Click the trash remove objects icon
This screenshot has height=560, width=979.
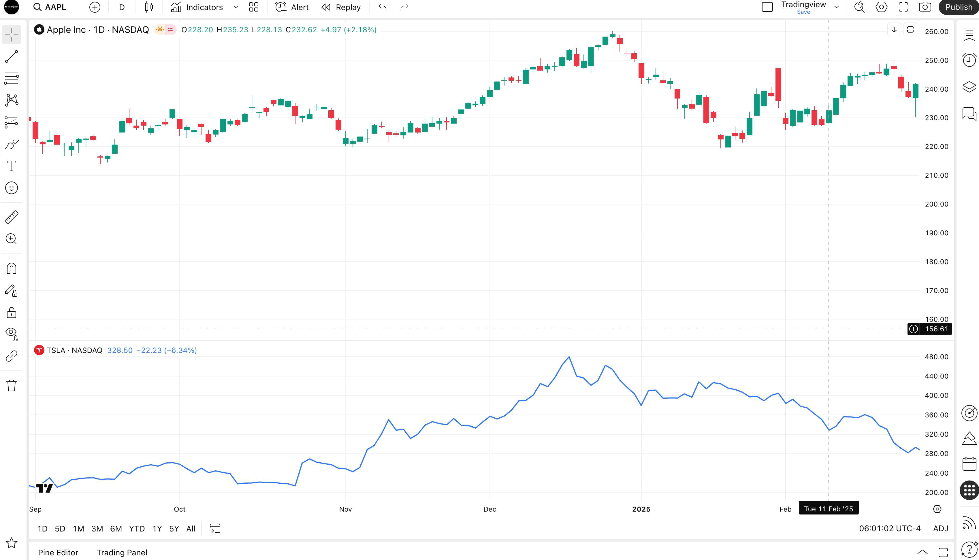click(12, 385)
